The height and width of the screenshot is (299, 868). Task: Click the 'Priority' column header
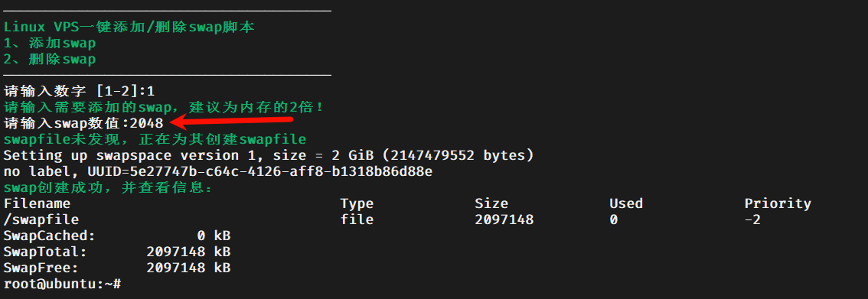[777, 203]
